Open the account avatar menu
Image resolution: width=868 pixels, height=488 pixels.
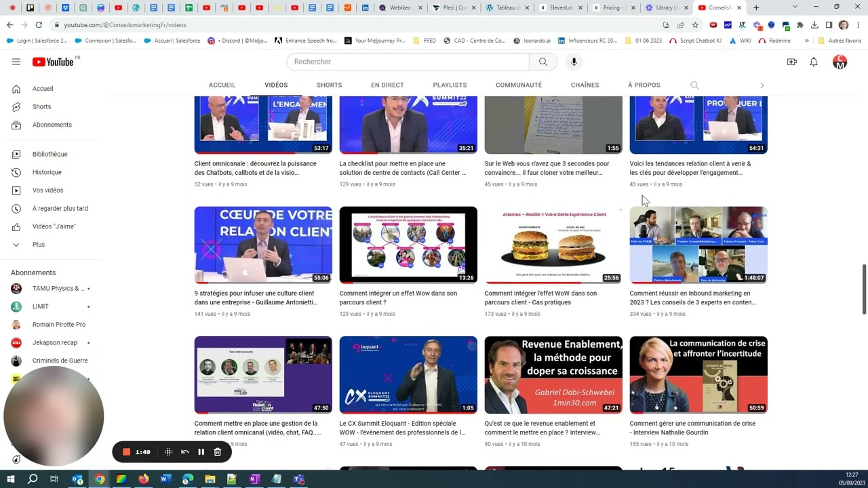point(840,62)
